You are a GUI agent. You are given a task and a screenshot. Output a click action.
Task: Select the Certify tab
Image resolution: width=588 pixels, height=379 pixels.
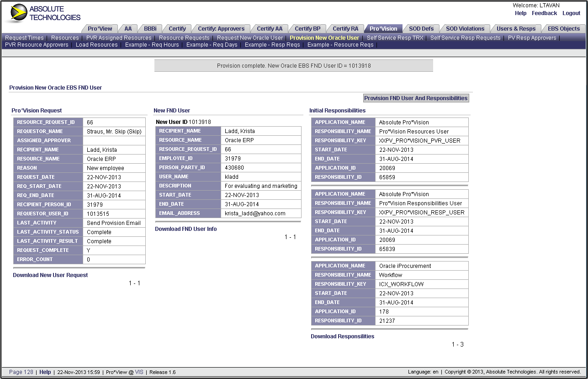[177, 28]
